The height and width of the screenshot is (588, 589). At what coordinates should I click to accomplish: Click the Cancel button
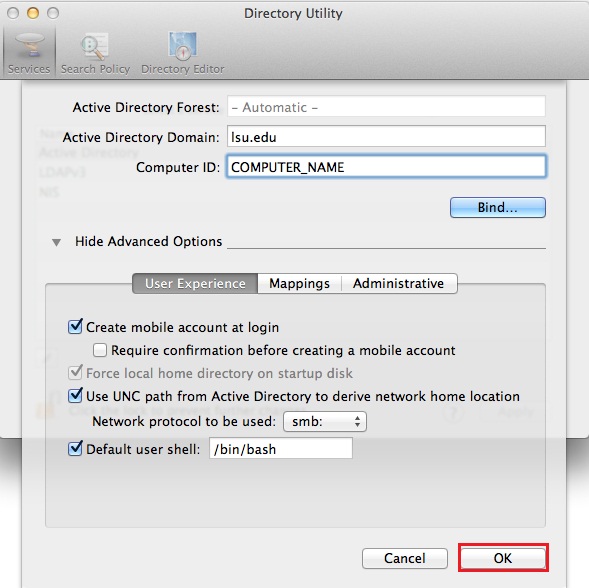405,558
